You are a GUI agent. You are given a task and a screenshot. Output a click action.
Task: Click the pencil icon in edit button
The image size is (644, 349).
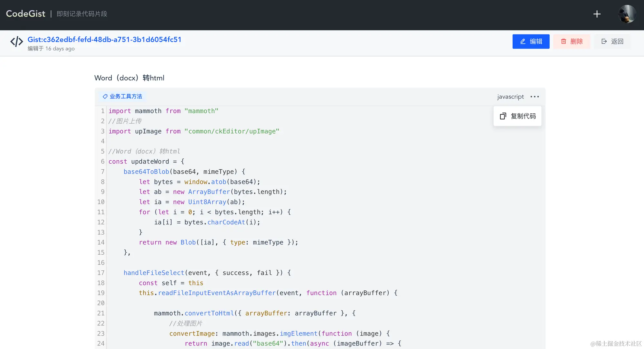[523, 42]
